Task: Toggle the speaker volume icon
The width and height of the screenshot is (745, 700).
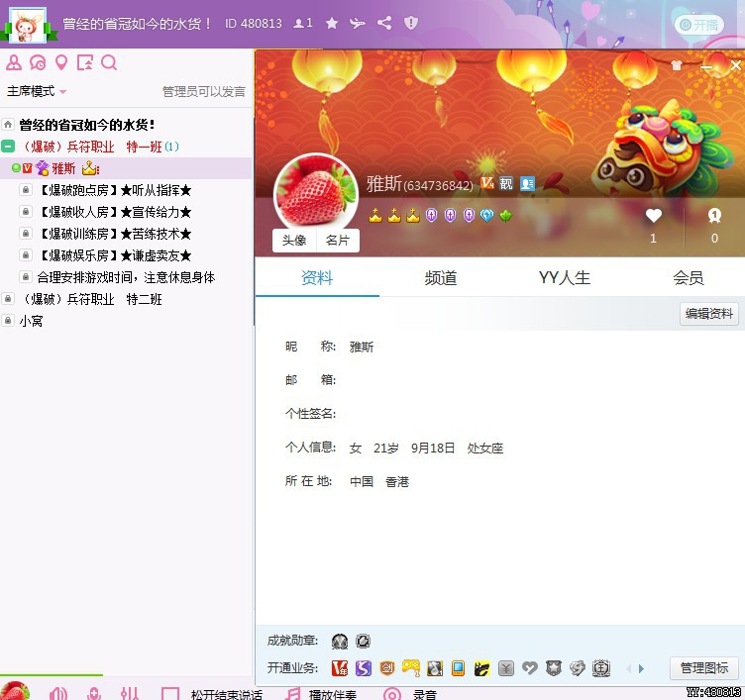Action: click(58, 694)
